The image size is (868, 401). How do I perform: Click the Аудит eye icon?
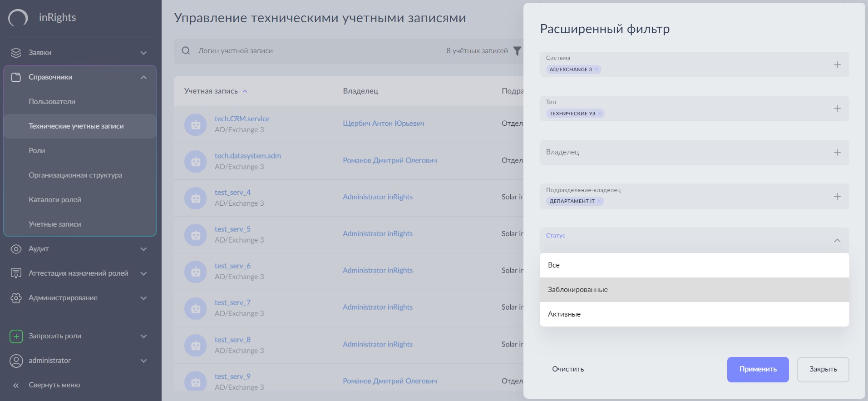[16, 249]
